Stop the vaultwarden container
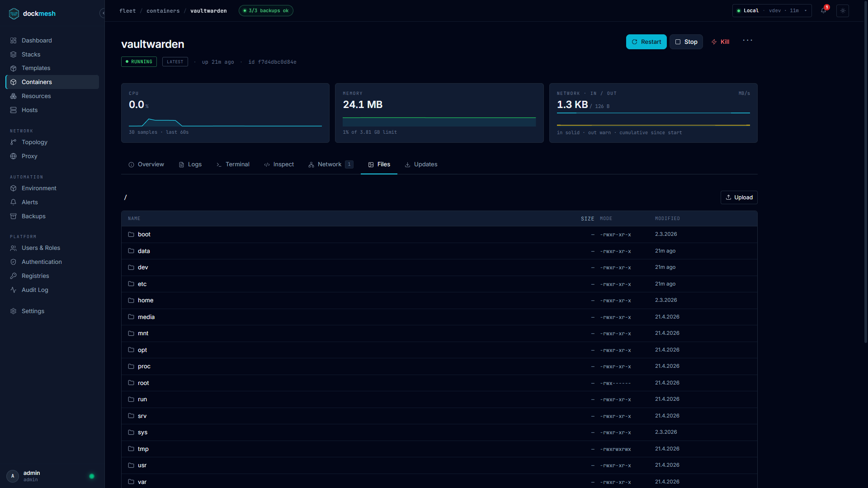This screenshot has width=868, height=488. coord(686,42)
